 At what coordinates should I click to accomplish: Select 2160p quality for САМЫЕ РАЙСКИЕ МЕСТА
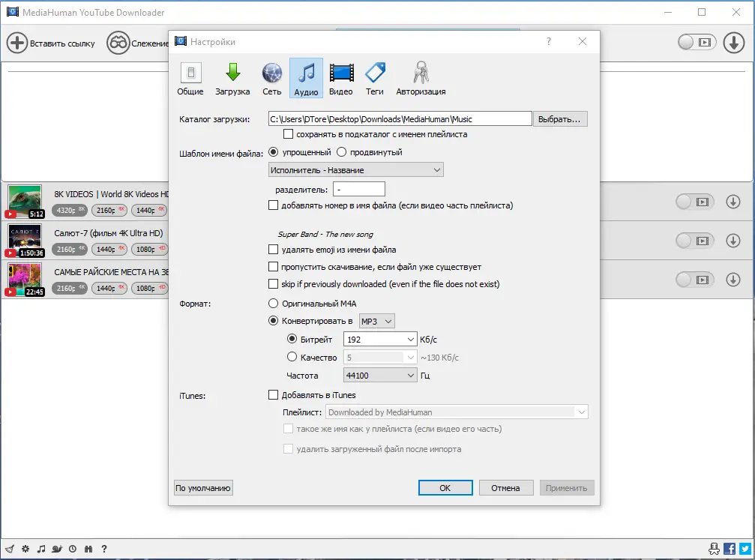coord(70,288)
